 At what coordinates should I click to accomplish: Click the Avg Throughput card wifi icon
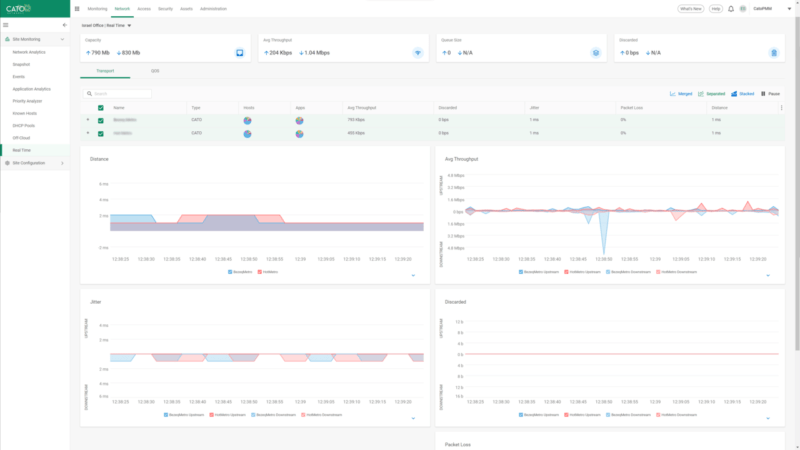417,52
